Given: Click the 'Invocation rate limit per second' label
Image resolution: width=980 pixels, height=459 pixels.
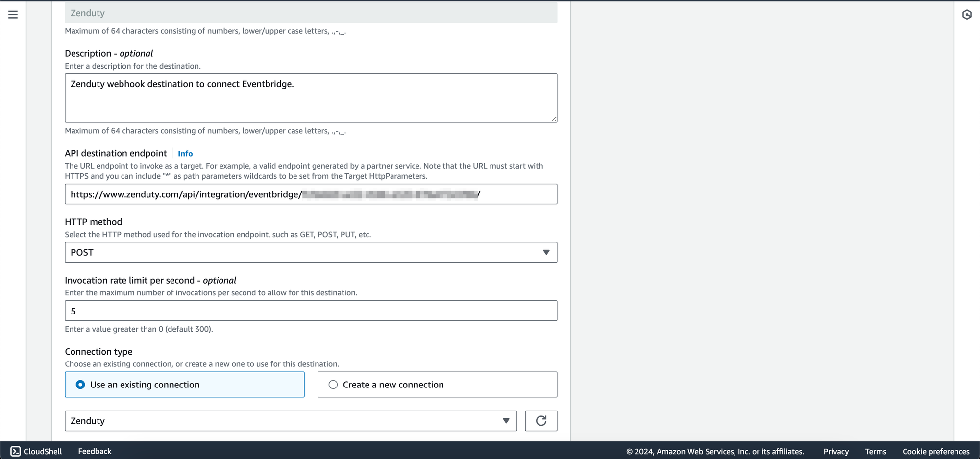Looking at the screenshot, I should click(x=150, y=280).
